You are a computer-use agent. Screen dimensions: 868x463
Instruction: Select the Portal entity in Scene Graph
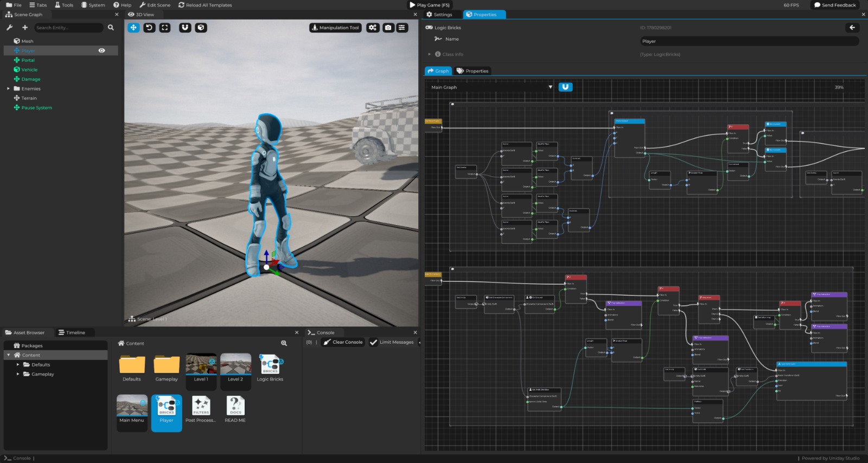point(28,60)
